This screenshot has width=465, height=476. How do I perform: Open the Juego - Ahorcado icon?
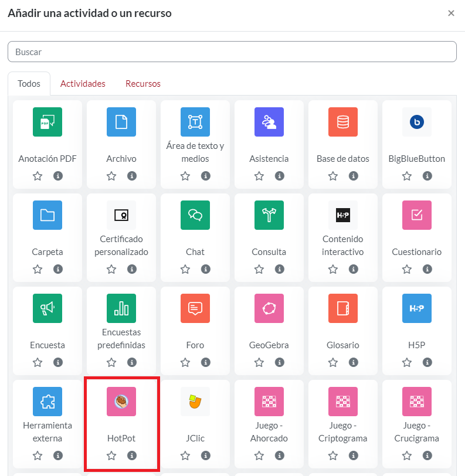(269, 402)
